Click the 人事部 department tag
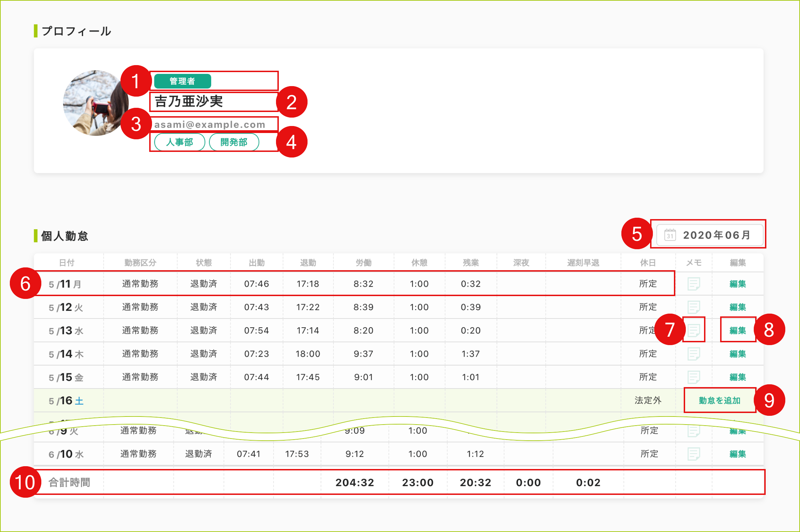 (179, 142)
